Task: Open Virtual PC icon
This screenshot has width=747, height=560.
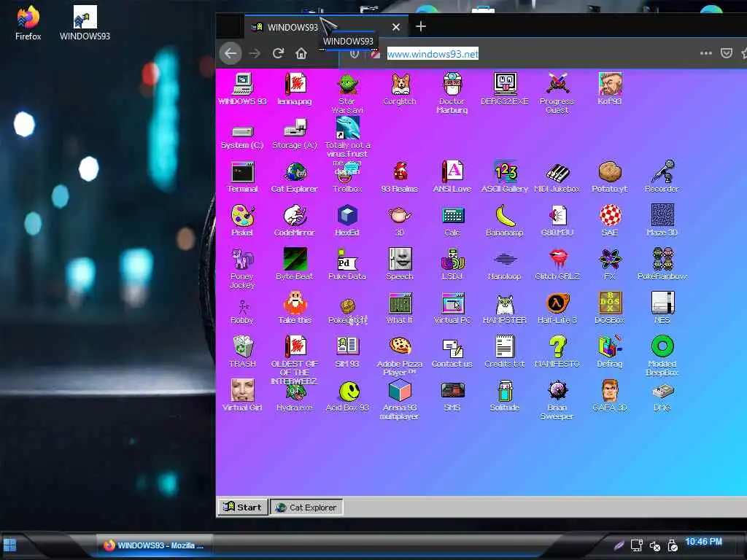Action: pos(452,303)
